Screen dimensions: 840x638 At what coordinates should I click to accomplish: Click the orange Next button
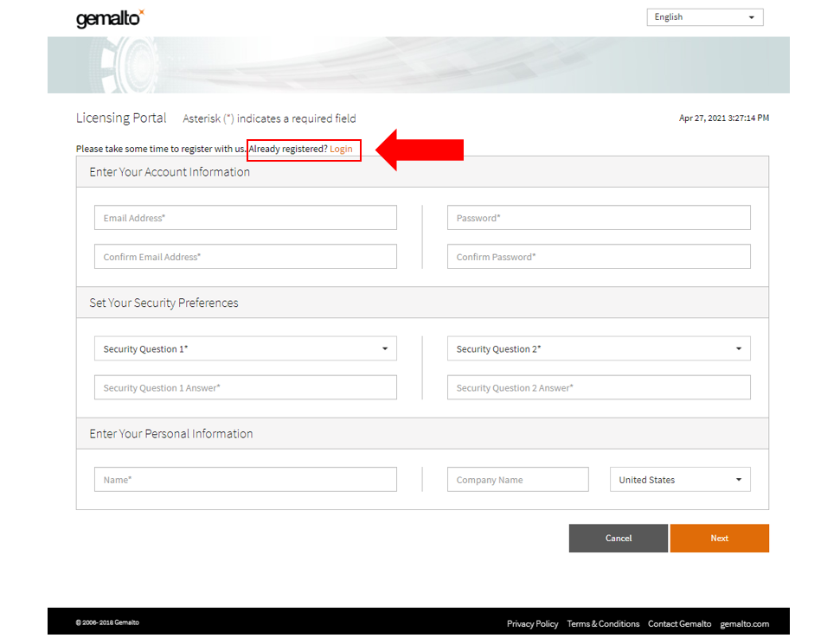[x=719, y=538]
